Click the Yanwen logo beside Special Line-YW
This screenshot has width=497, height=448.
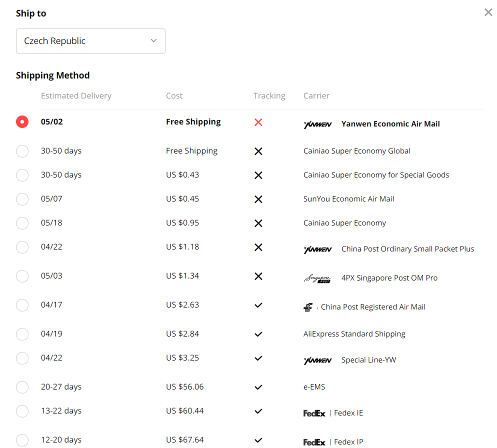[x=317, y=360]
